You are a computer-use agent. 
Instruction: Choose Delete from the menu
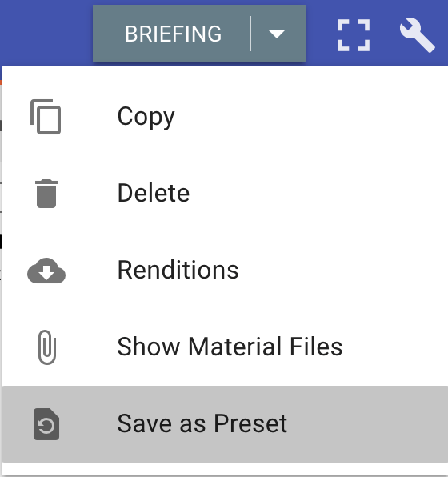point(225,193)
